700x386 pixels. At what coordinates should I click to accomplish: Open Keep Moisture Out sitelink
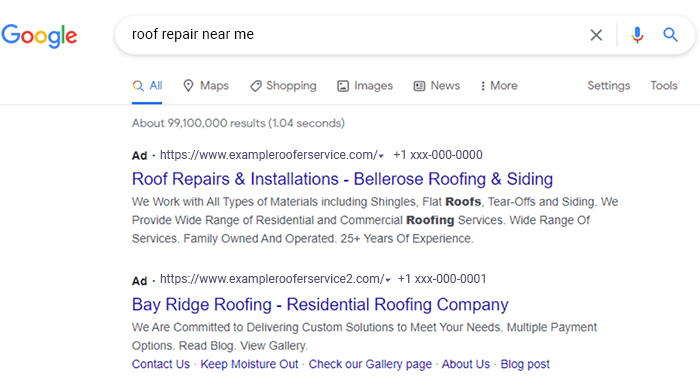(x=249, y=364)
